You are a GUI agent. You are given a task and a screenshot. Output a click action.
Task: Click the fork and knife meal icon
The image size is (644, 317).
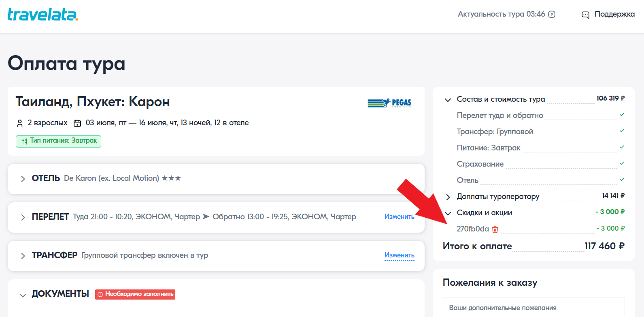(x=24, y=141)
